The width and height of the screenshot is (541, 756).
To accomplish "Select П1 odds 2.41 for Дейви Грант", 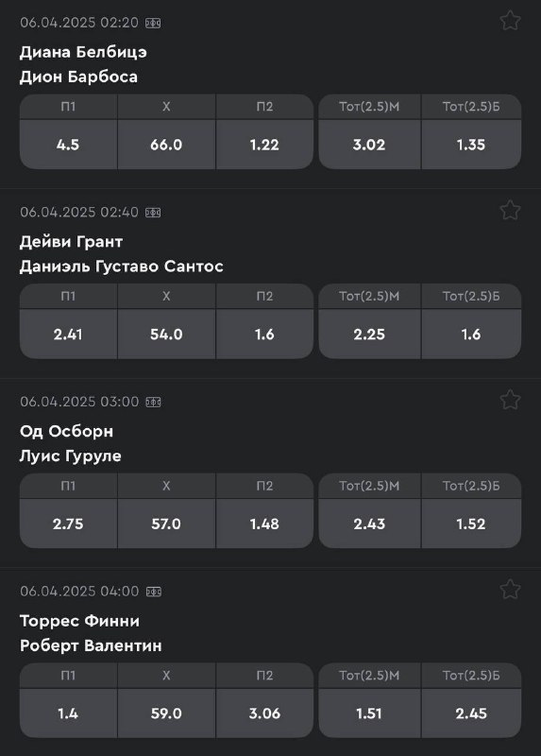I will [68, 335].
